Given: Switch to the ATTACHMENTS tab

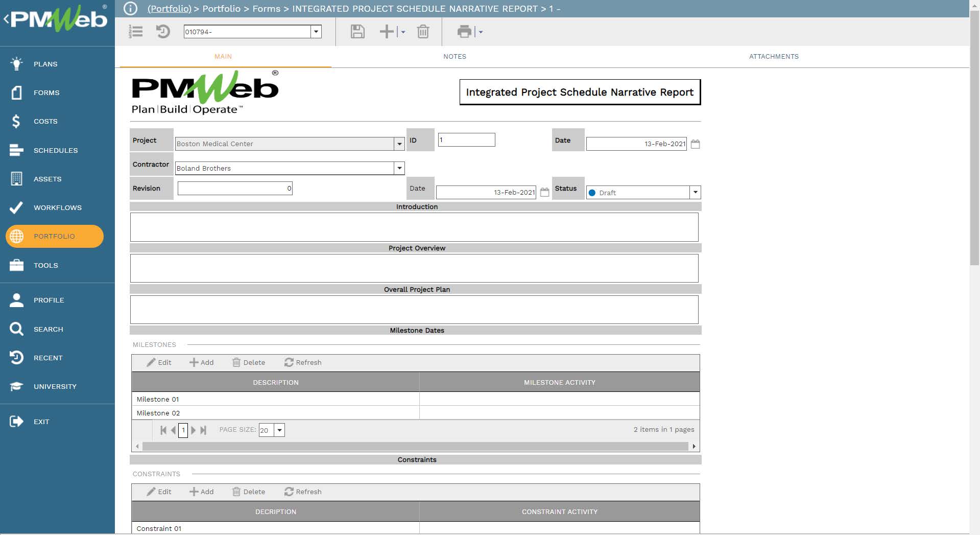Looking at the screenshot, I should 774,57.
